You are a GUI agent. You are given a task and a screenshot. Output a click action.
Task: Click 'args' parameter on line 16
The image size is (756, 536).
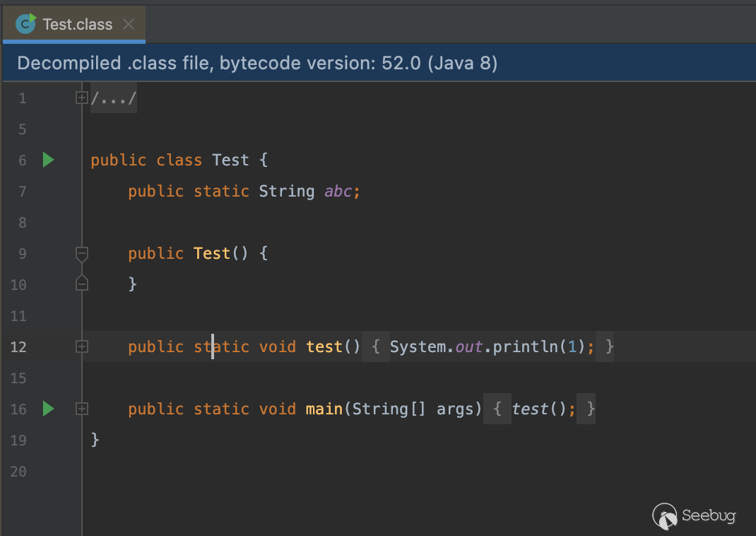(x=455, y=409)
